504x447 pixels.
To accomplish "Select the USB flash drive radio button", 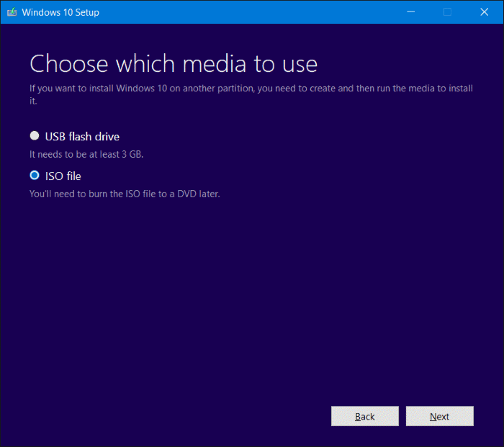I will click(x=35, y=136).
